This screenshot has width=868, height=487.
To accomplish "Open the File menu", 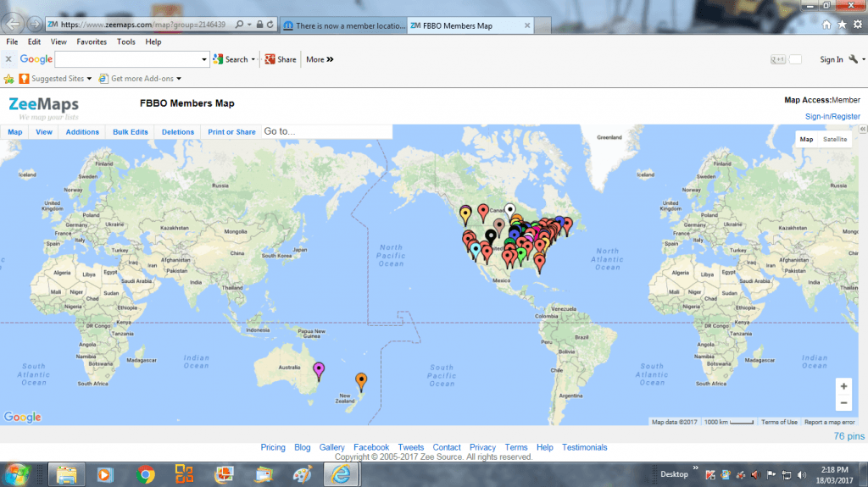I will point(12,42).
